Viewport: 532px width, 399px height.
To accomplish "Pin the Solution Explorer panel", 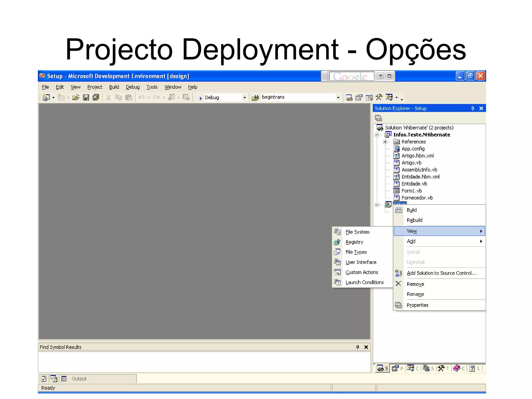I will (473, 108).
